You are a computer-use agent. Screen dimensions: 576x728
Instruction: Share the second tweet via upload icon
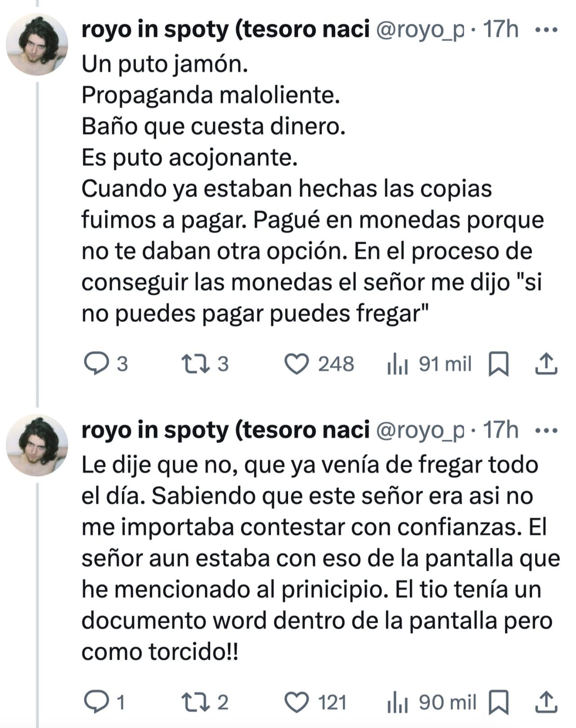(546, 702)
